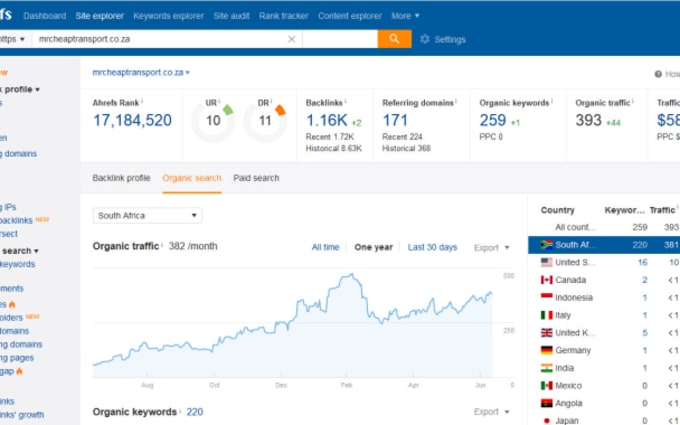Open Settings via the gear icon
Viewport: 680px width, 425px height.
425,39
